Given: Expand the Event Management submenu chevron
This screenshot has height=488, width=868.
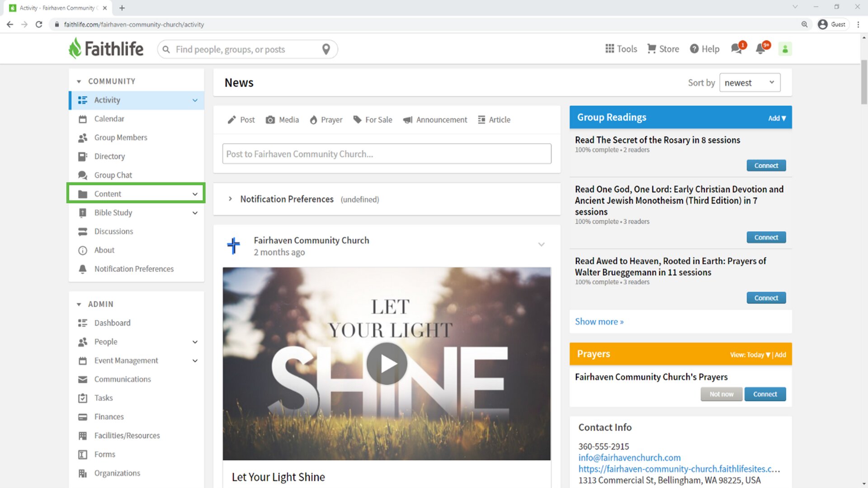Looking at the screenshot, I should click(x=195, y=361).
